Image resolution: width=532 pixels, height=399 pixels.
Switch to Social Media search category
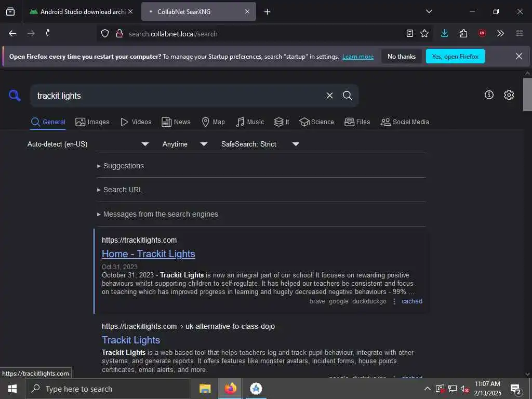pyautogui.click(x=405, y=122)
